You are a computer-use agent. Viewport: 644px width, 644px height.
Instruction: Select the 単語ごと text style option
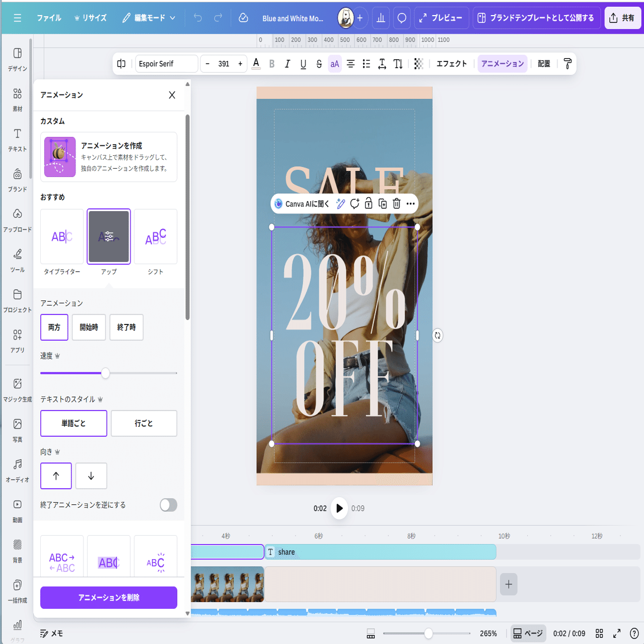point(74,423)
